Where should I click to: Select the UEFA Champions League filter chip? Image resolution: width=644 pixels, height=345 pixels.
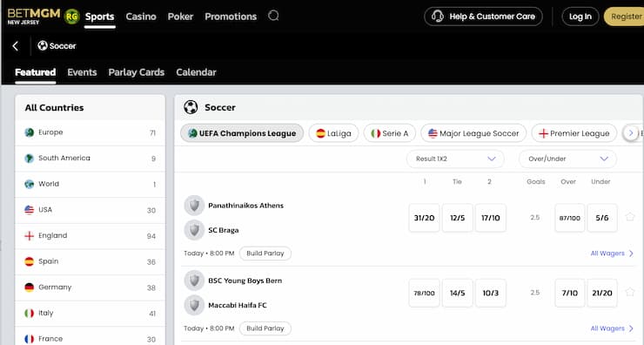click(242, 133)
